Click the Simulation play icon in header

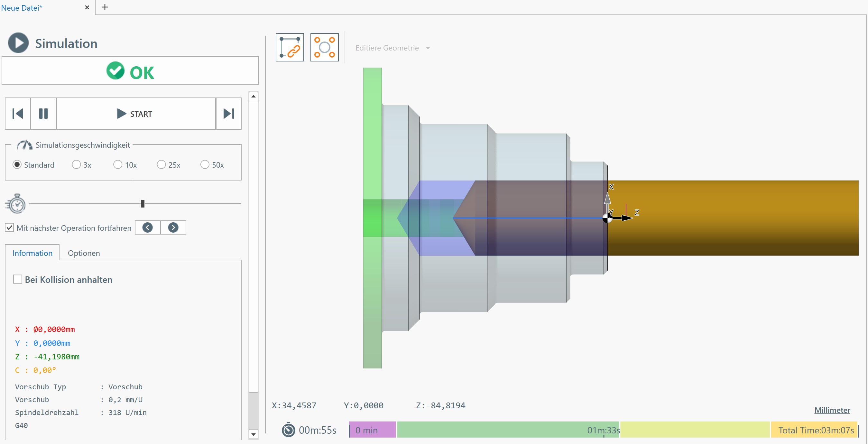[18, 43]
